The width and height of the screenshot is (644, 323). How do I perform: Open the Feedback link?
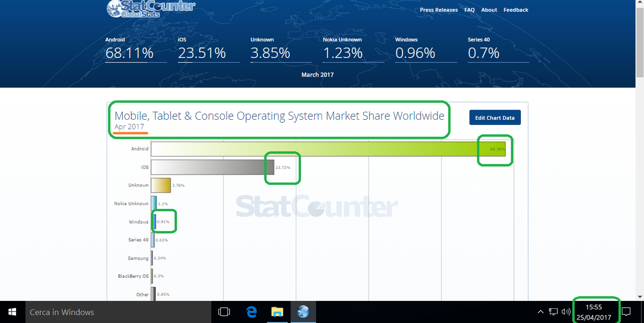tap(516, 10)
